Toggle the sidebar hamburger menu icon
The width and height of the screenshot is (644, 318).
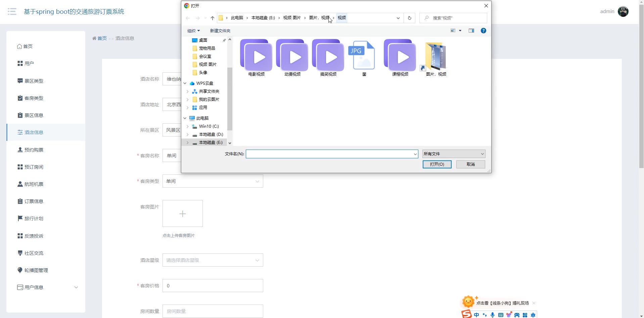tap(12, 11)
